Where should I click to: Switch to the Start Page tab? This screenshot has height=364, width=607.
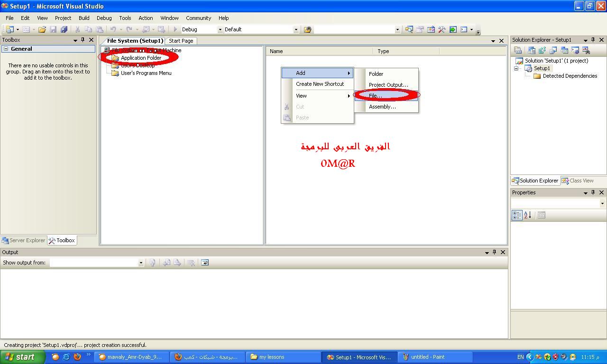181,41
